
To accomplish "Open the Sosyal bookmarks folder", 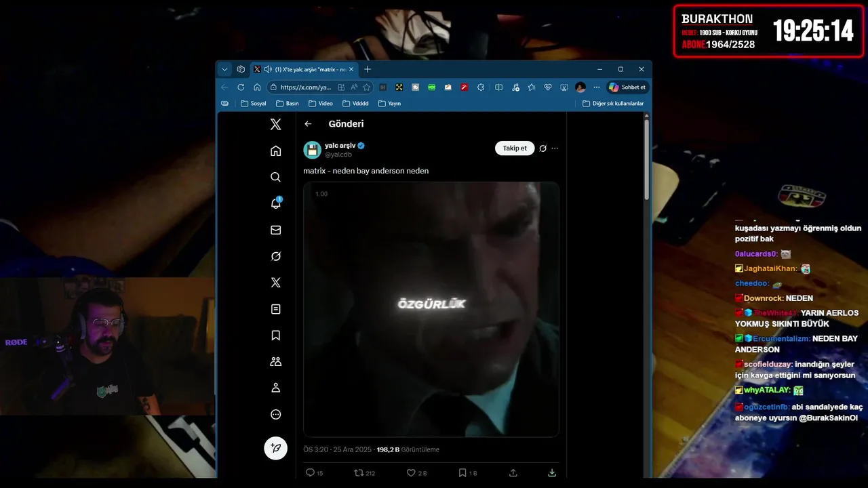I will [x=253, y=104].
